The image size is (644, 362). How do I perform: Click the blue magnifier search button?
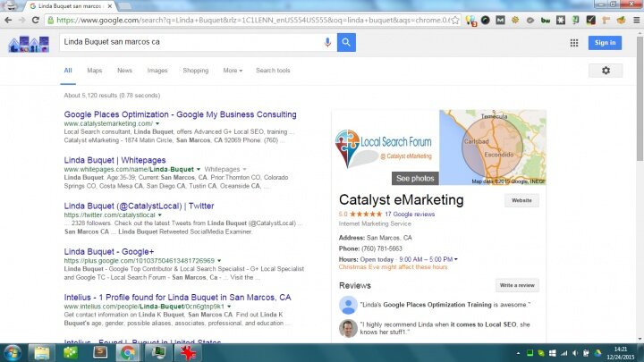[346, 42]
